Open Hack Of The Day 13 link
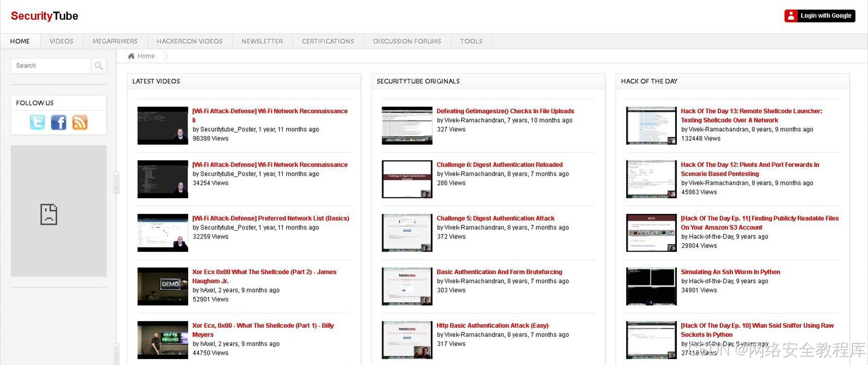The image size is (868, 365). point(752,116)
